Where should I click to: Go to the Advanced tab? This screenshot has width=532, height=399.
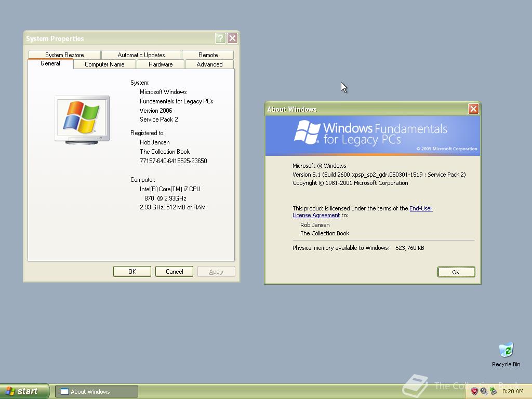coord(210,64)
